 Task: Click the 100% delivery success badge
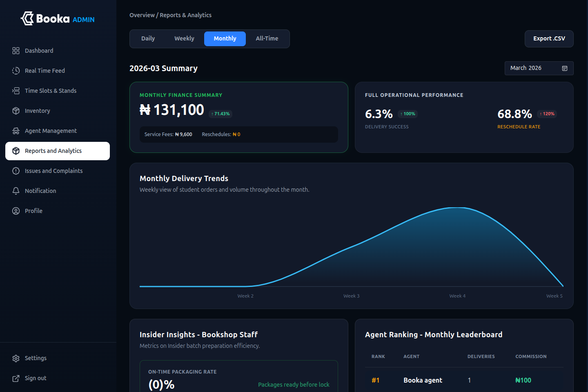coord(408,114)
